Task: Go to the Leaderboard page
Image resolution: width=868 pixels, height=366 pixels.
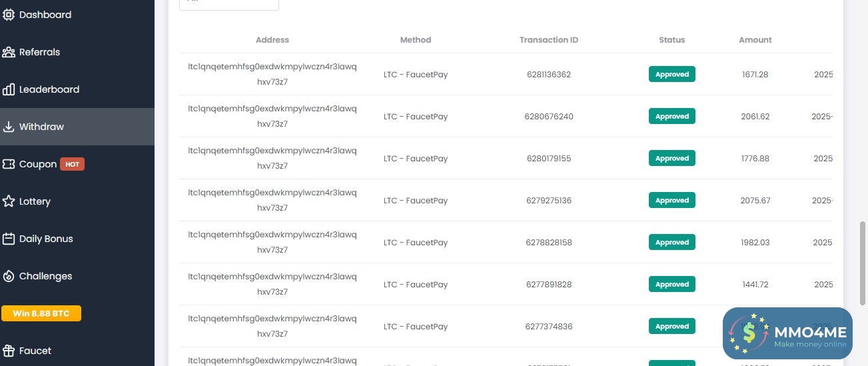Action: [49, 89]
